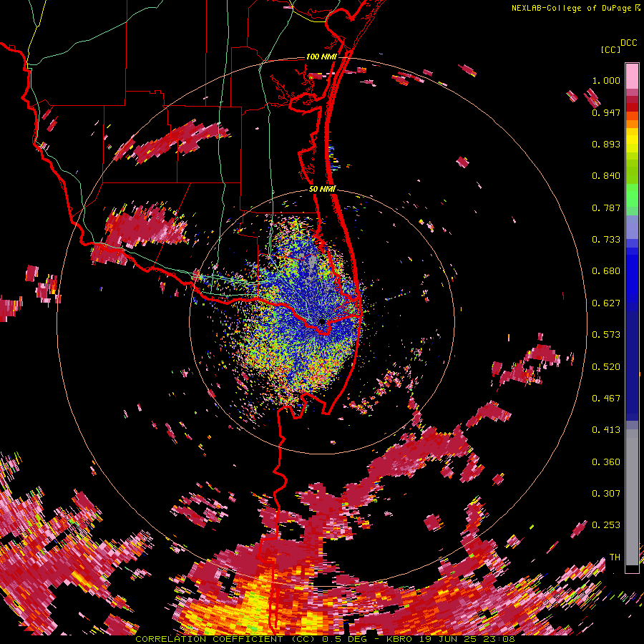Viewport: 644px width, 644px height.
Task: Select the 0.787 scale value
Action: pos(606,208)
